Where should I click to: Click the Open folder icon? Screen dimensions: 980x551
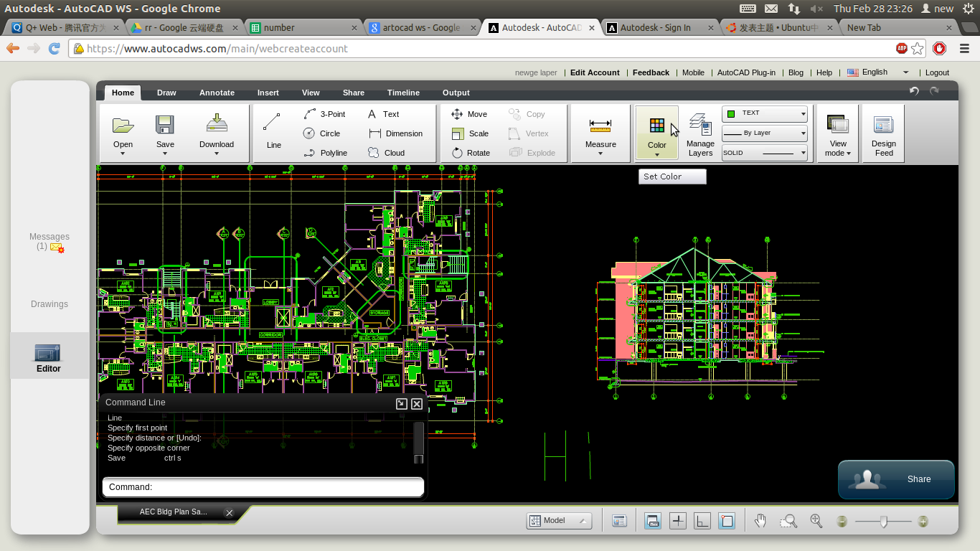[123, 125]
